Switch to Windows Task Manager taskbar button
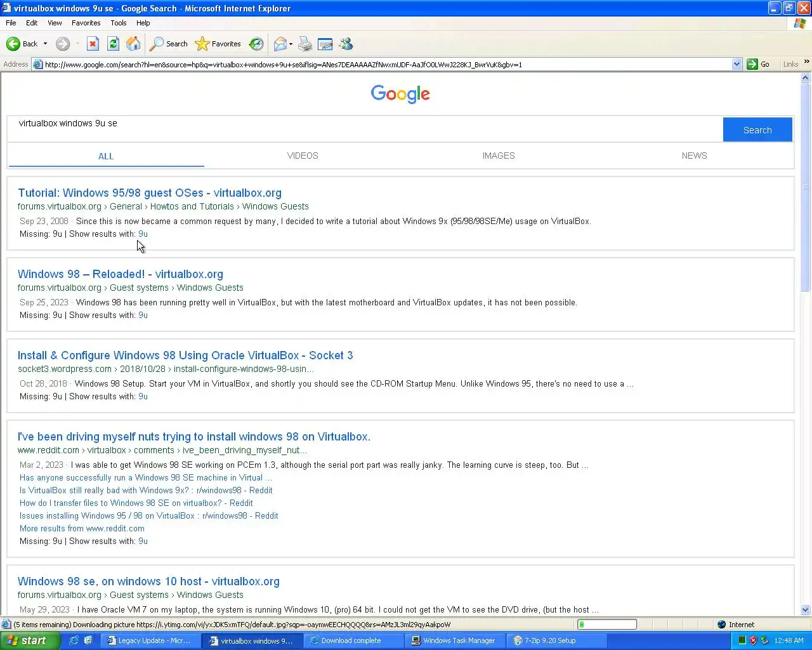 click(x=455, y=640)
